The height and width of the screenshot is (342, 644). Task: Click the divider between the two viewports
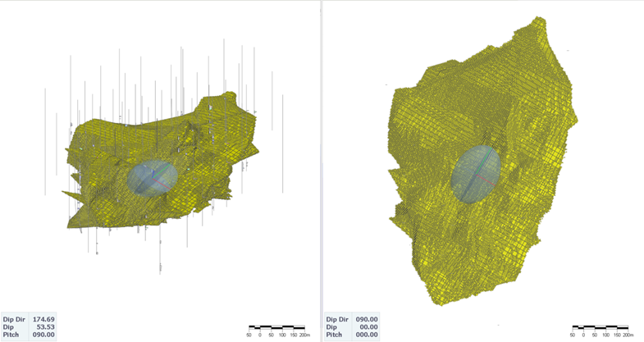pos(322,164)
